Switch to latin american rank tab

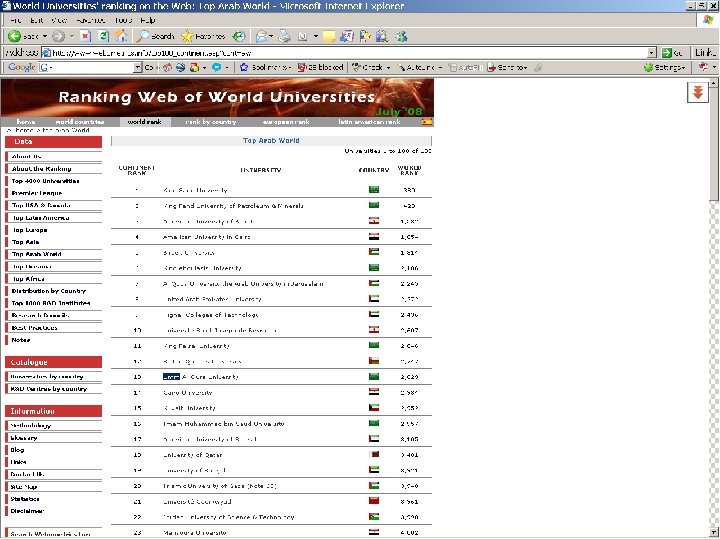[x=369, y=122]
